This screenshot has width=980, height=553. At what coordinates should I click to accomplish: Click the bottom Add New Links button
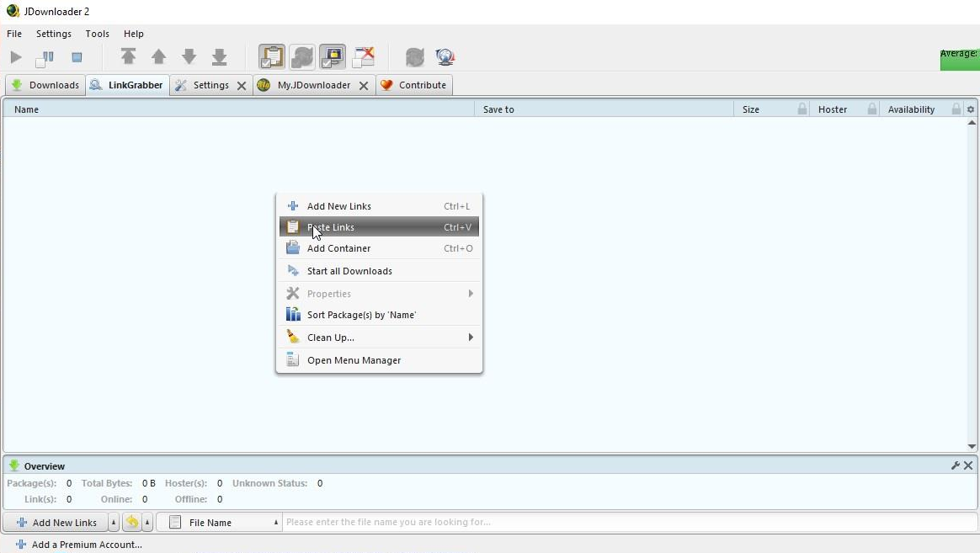(56, 523)
